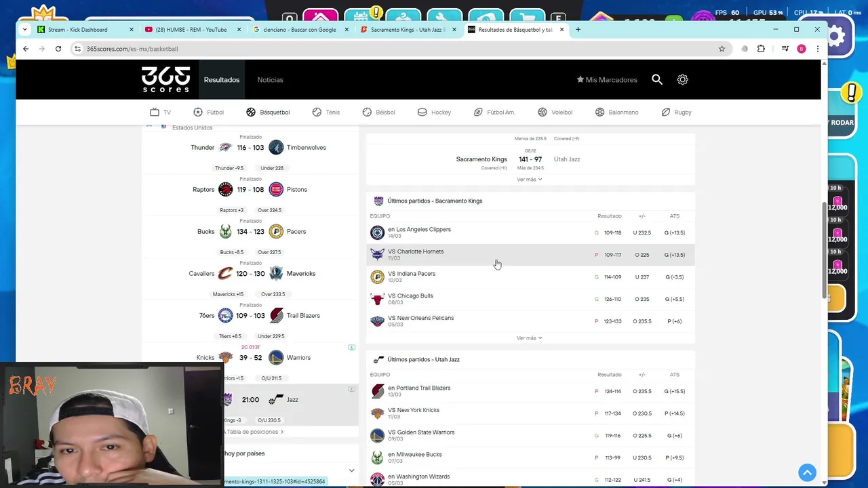Go back to previous page

tap(26, 49)
